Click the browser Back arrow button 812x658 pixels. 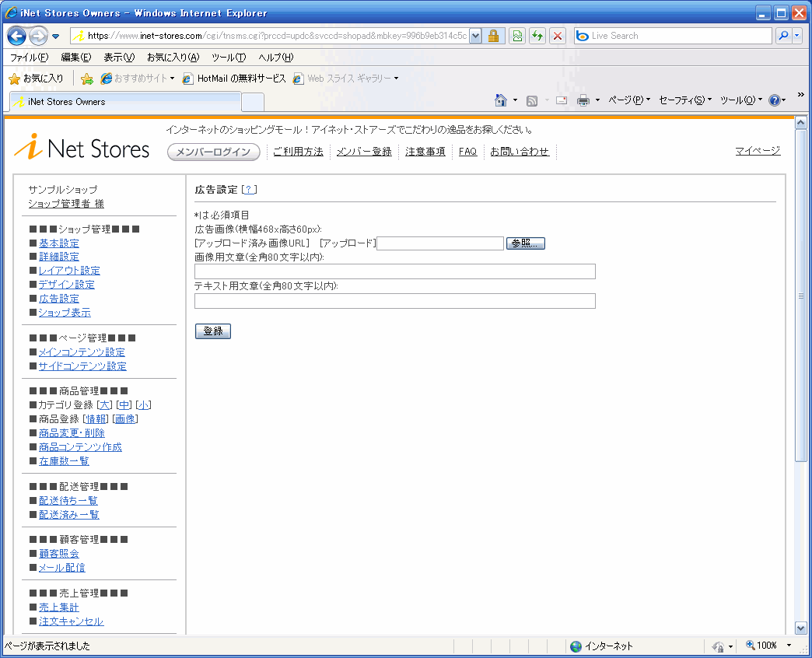[17, 36]
